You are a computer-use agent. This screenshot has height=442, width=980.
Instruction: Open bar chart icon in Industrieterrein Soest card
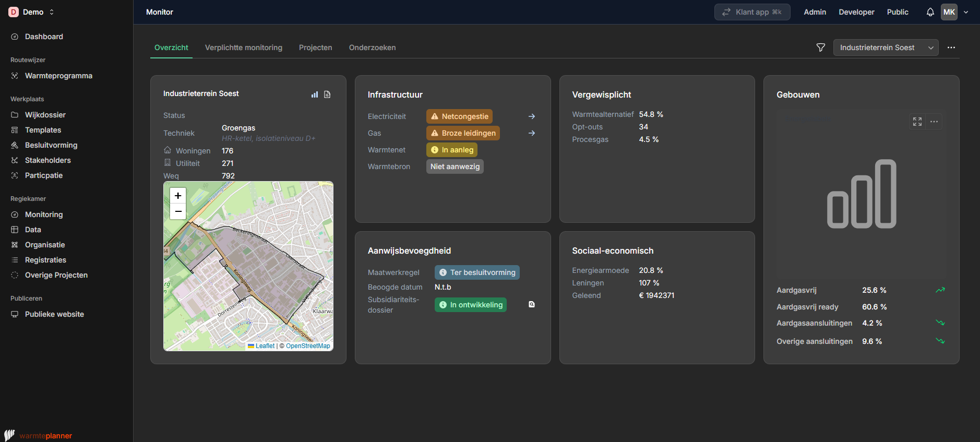tap(315, 94)
